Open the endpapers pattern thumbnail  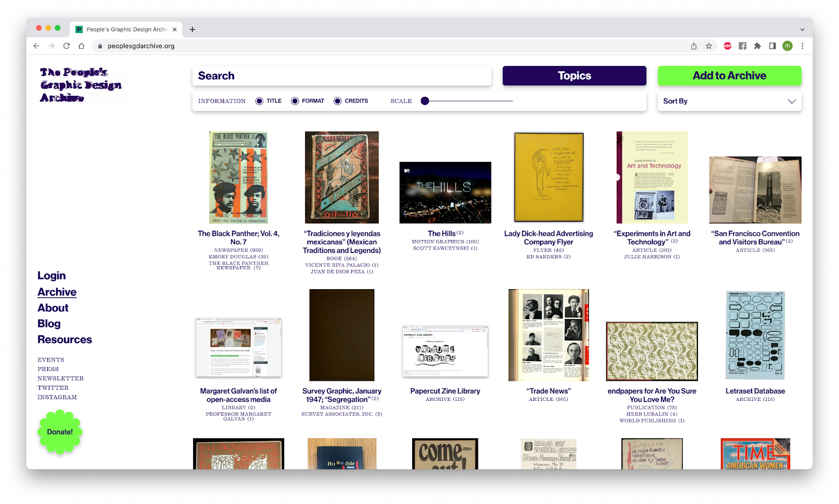click(x=652, y=352)
